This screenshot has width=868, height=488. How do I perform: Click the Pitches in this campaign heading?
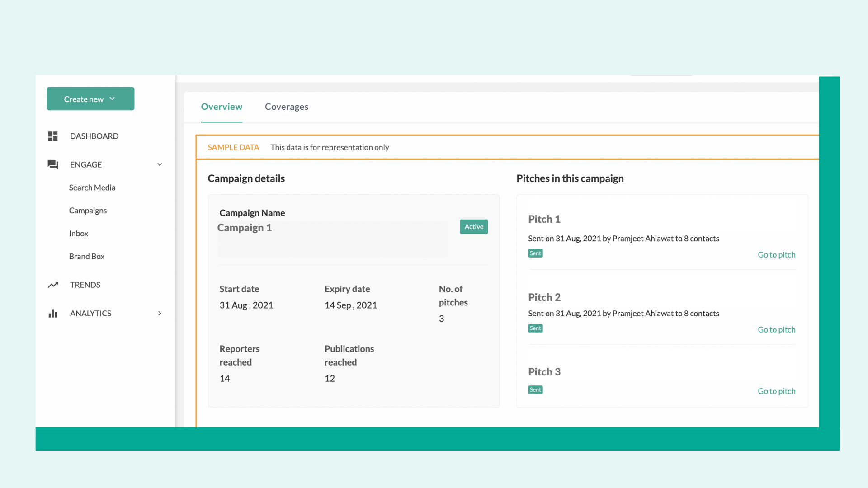pyautogui.click(x=570, y=178)
